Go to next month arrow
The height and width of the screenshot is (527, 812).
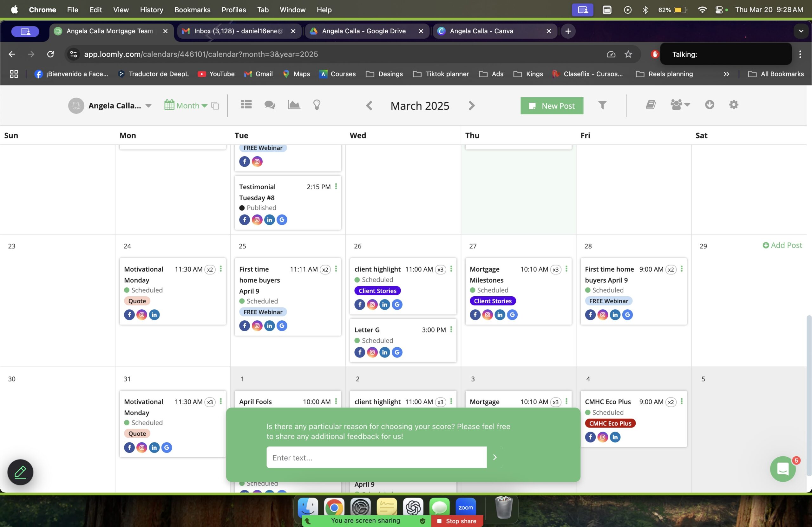coord(472,106)
